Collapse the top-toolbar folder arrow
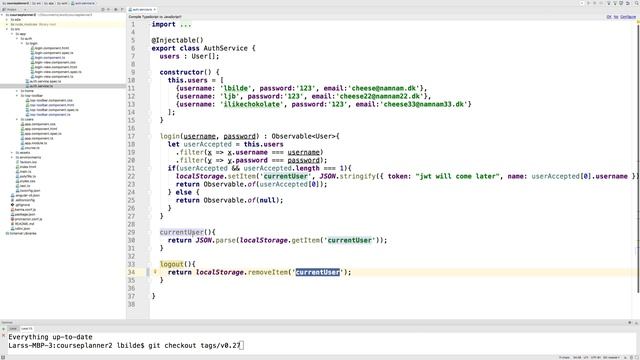 tap(17, 96)
